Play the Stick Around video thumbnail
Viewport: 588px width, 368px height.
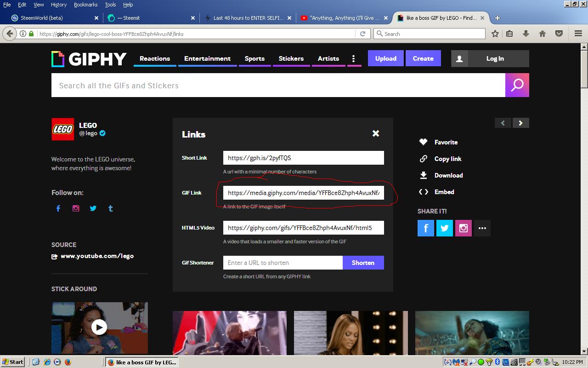(x=100, y=328)
